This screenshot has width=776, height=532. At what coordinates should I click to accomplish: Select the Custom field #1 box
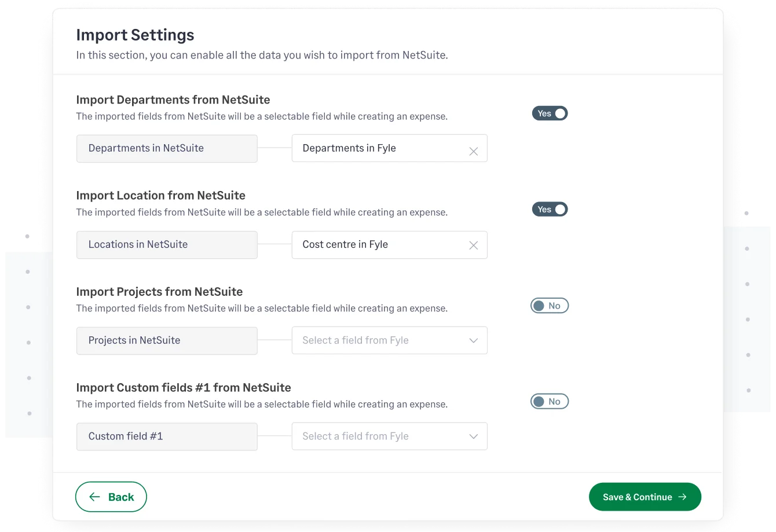(x=167, y=436)
